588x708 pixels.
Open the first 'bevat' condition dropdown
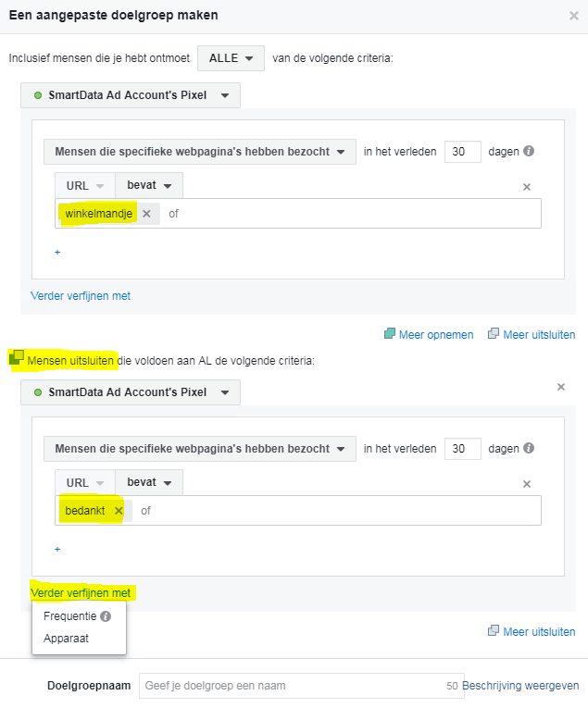(149, 185)
